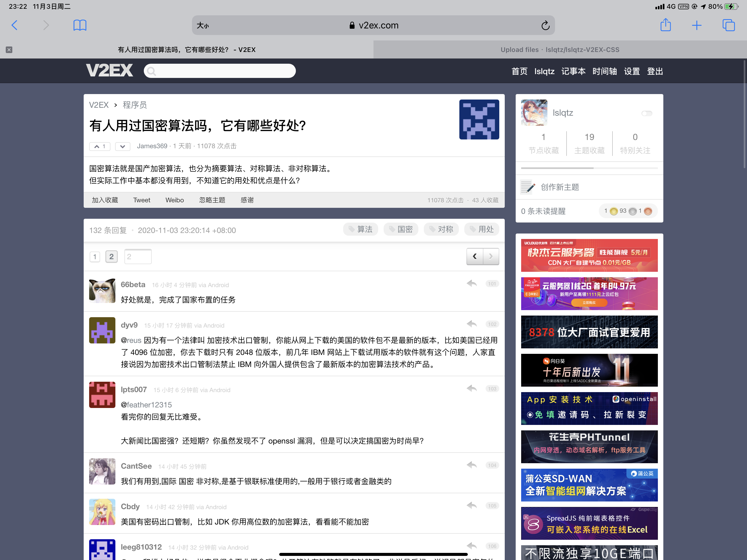Image resolution: width=747 pixels, height=560 pixels.
Task: Open Safari bookmarks book icon
Action: click(80, 25)
